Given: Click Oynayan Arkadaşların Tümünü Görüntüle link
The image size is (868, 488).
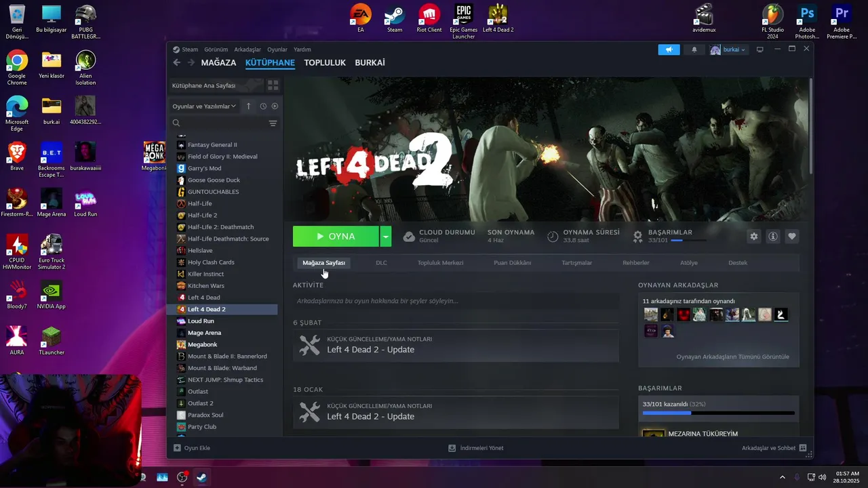Looking at the screenshot, I should [732, 357].
